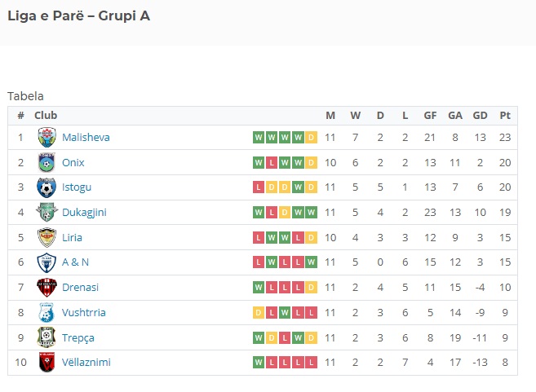Click the Vushtrria club logo
The height and width of the screenshot is (392, 536).
click(x=47, y=313)
